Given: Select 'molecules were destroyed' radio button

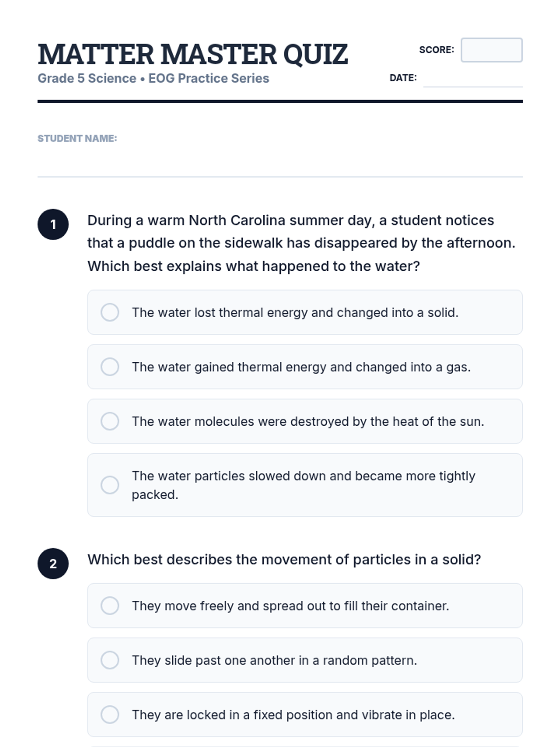Looking at the screenshot, I should [x=110, y=421].
